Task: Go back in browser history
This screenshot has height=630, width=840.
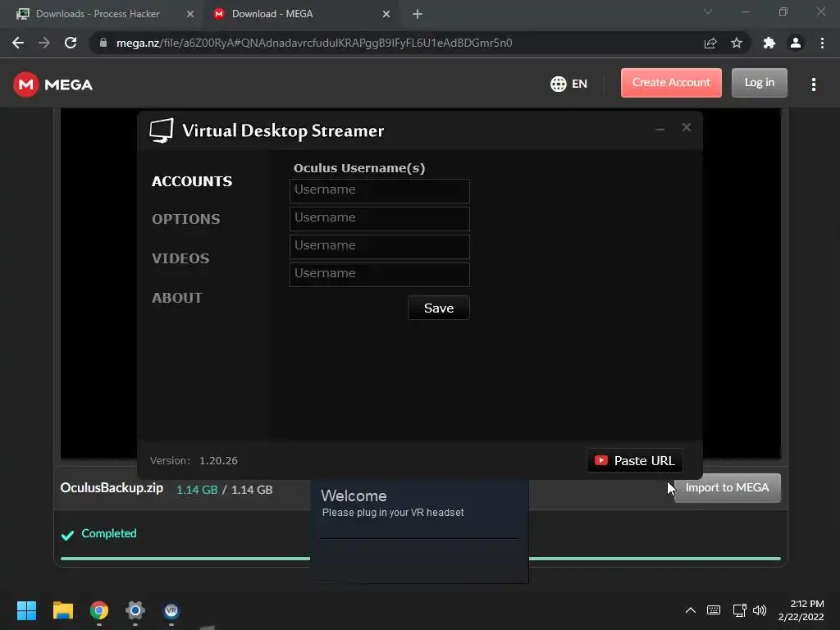Action: [18, 43]
